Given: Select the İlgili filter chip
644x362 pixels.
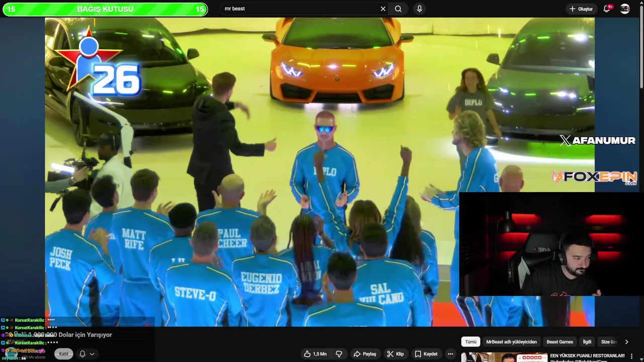Looking at the screenshot, I should point(587,342).
